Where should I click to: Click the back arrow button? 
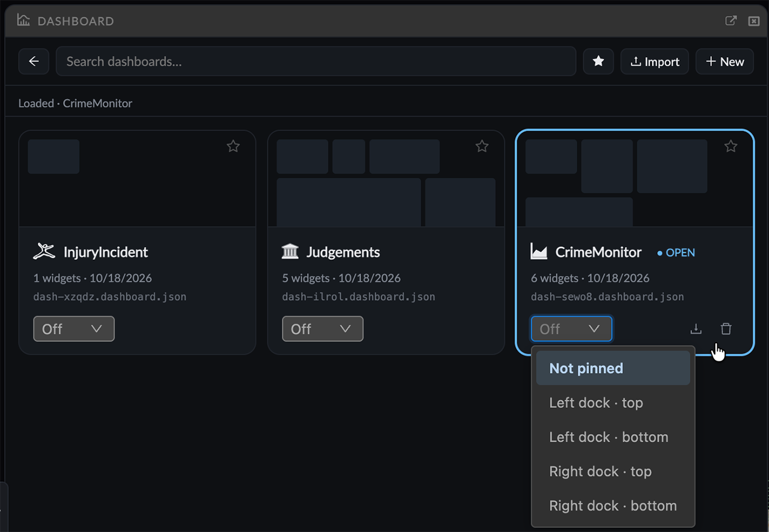tap(34, 62)
